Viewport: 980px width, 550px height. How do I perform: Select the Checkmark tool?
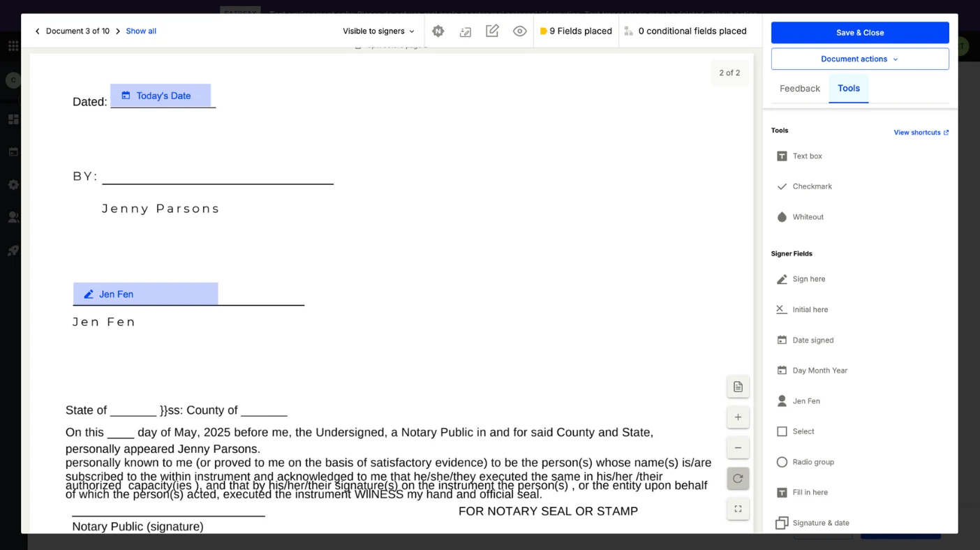pyautogui.click(x=804, y=186)
